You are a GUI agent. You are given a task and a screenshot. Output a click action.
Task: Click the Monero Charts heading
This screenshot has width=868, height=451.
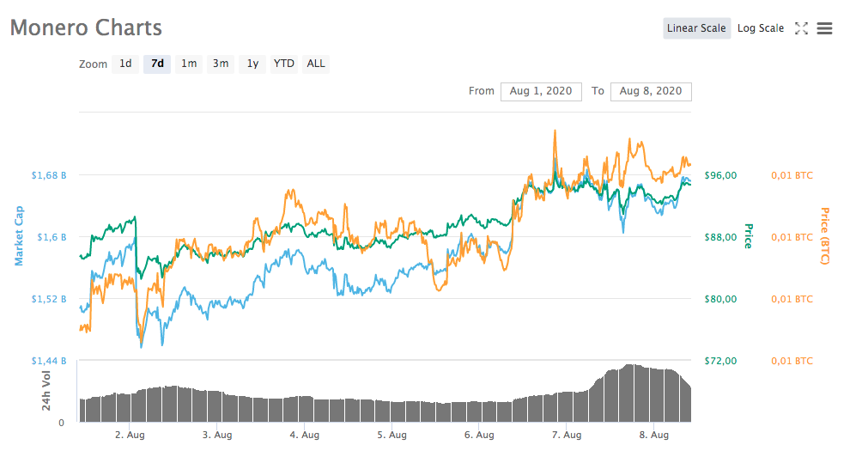tap(87, 27)
